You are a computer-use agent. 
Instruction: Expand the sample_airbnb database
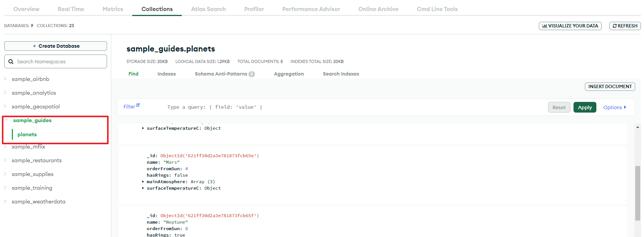pos(6,79)
